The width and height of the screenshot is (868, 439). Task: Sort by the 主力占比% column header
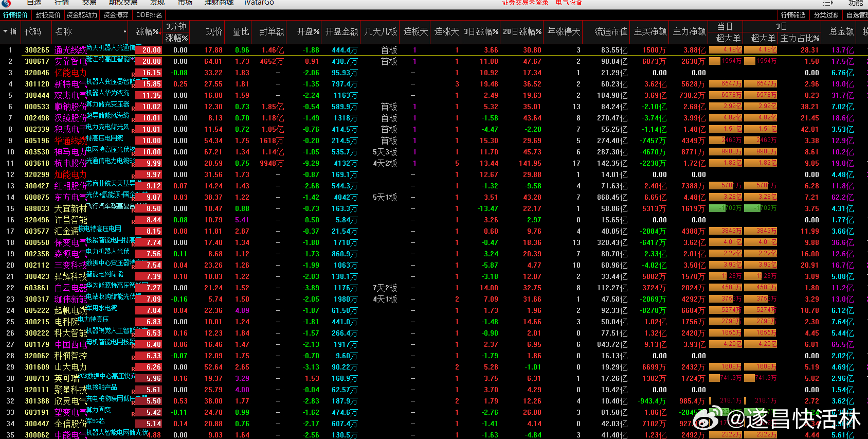click(800, 38)
